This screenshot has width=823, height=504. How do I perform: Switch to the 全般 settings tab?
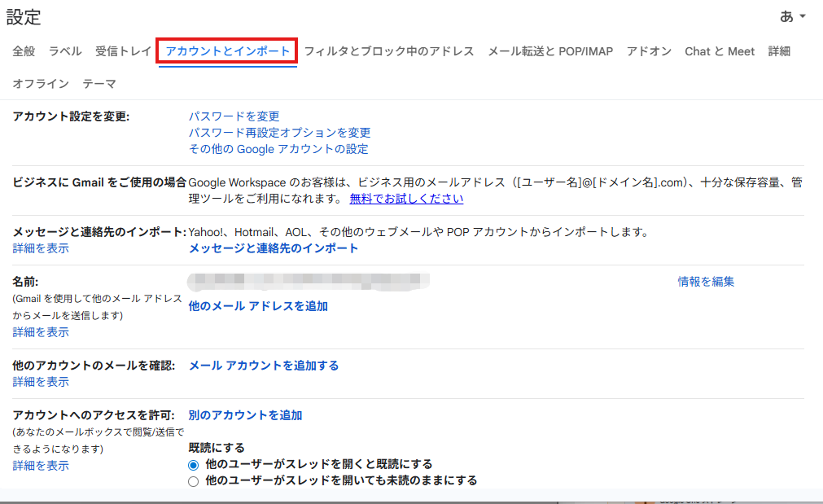coord(23,50)
